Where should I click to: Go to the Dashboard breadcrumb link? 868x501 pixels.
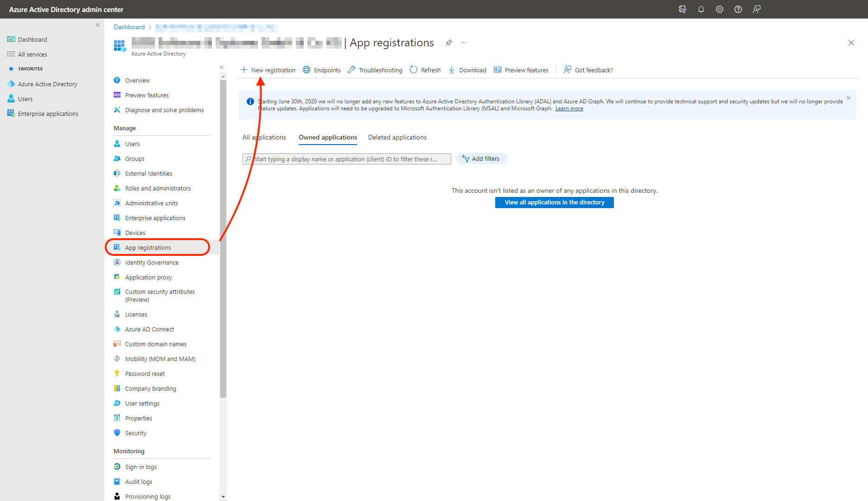point(129,27)
